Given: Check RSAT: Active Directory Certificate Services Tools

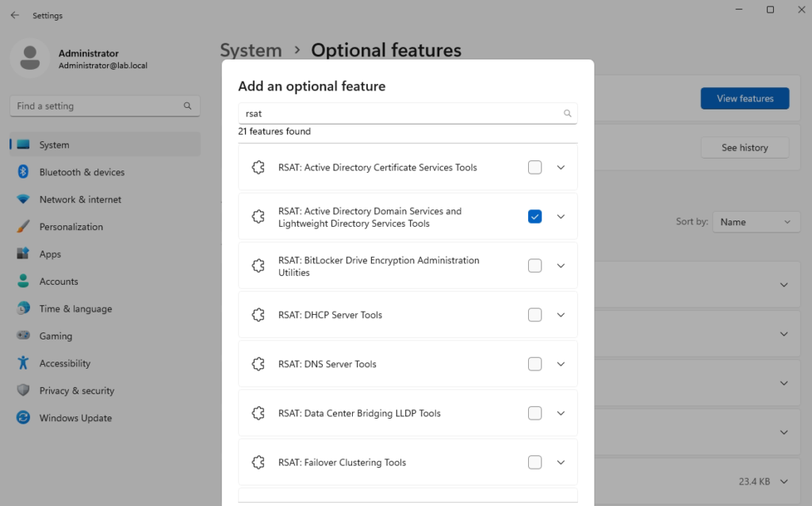Looking at the screenshot, I should tap(535, 167).
